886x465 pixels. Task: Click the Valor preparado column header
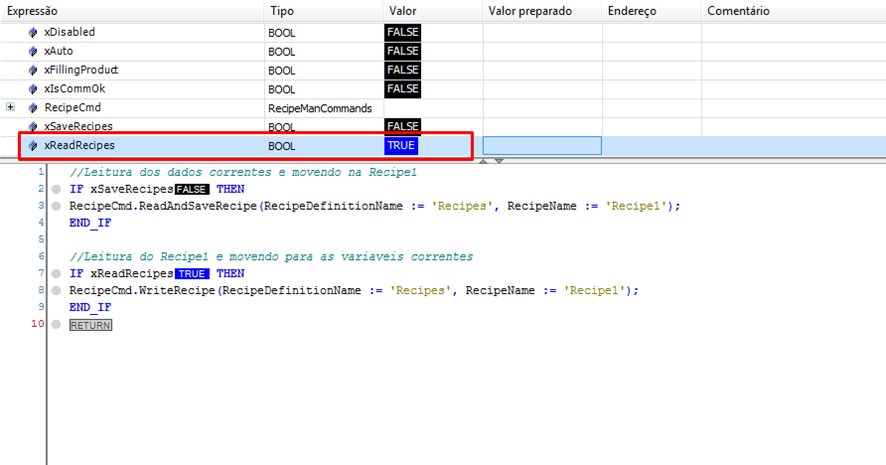tap(529, 11)
